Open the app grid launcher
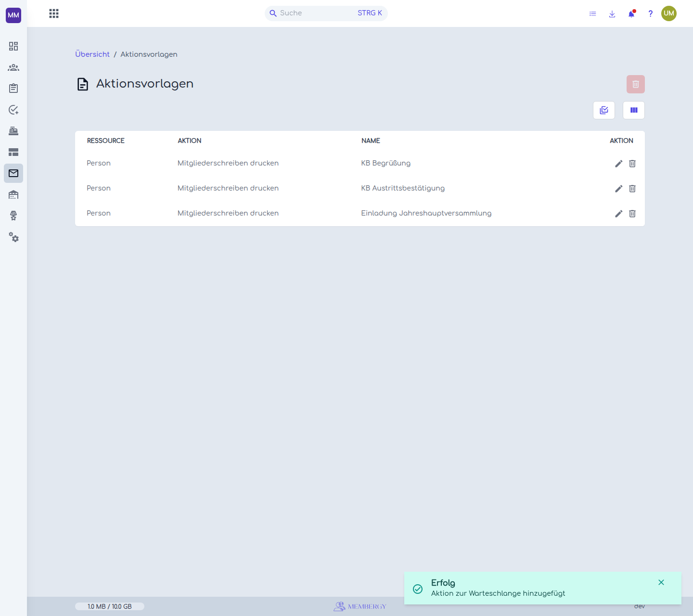This screenshot has height=616, width=693. (x=54, y=13)
